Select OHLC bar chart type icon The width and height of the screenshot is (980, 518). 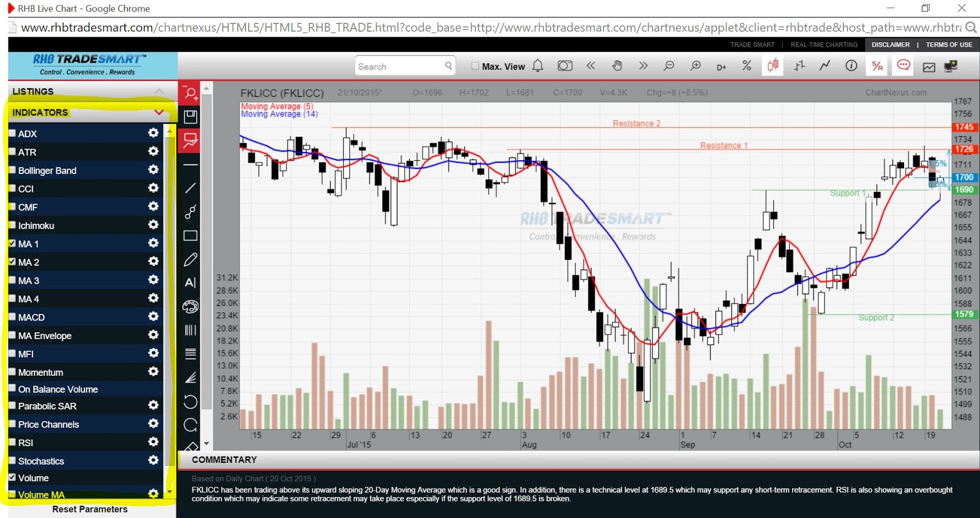tap(799, 66)
